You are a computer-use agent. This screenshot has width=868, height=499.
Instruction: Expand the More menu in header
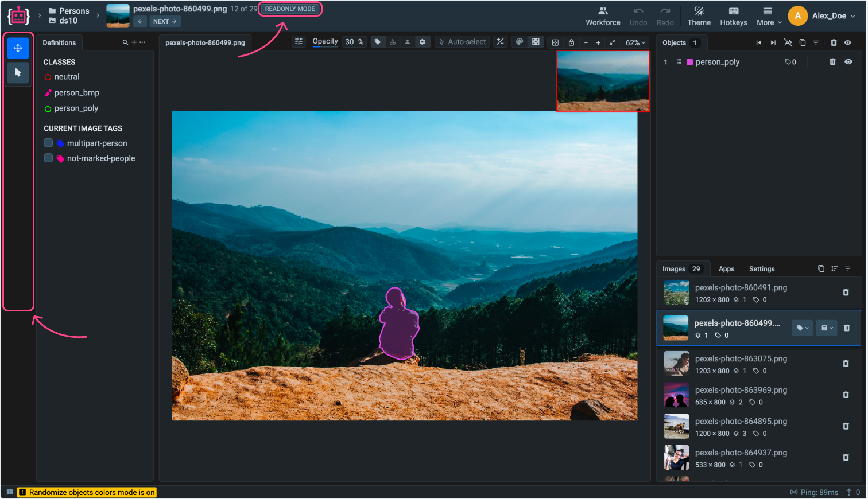click(768, 16)
